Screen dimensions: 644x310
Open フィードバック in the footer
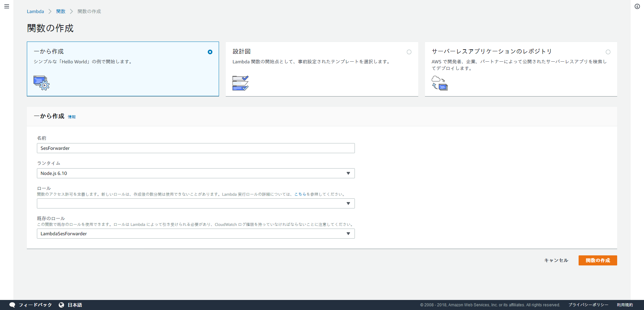35,305
